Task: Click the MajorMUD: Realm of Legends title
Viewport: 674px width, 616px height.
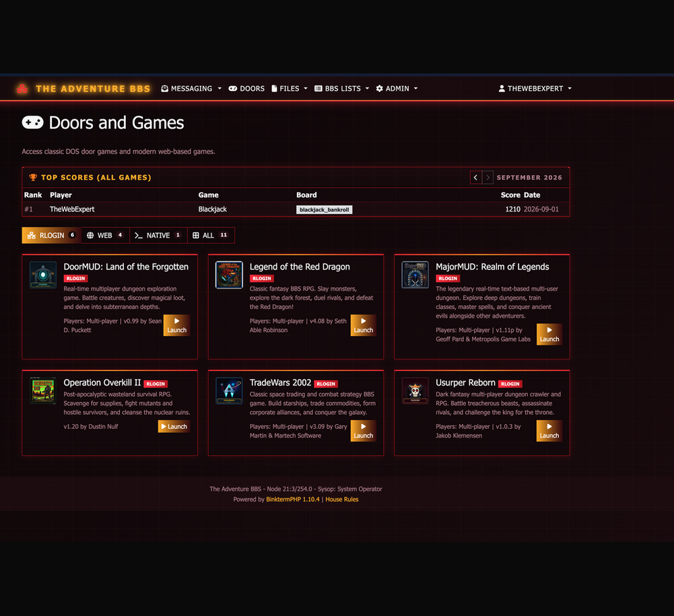Action: (492, 267)
